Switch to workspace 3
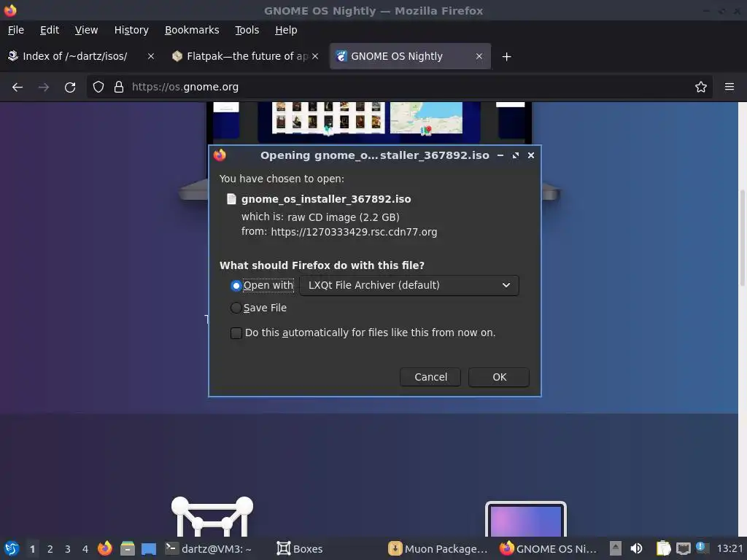Viewport: 747px width, 560px height. pos(68,549)
